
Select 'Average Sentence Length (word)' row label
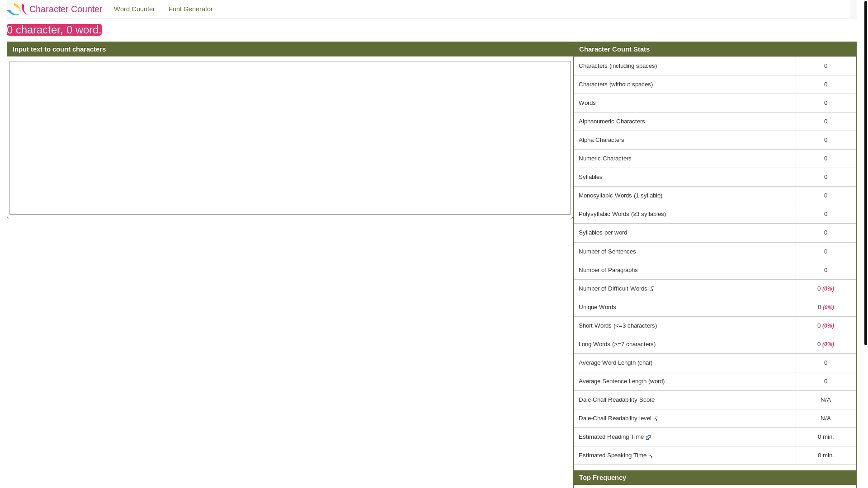622,381
